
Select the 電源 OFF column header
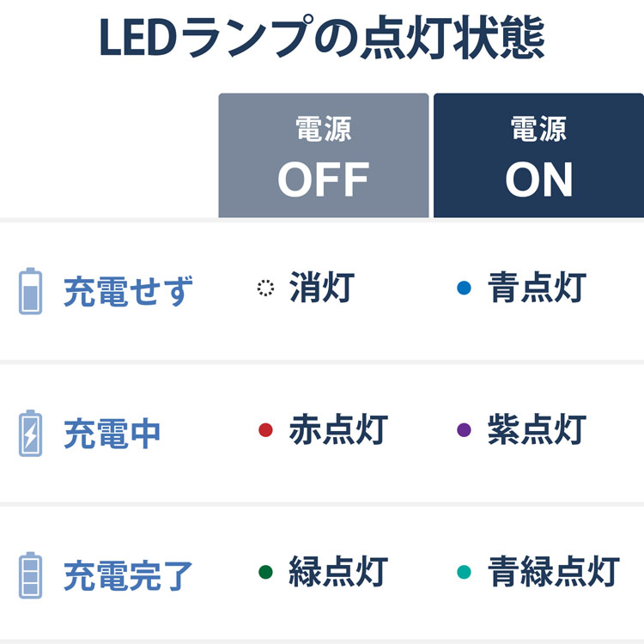(323, 155)
